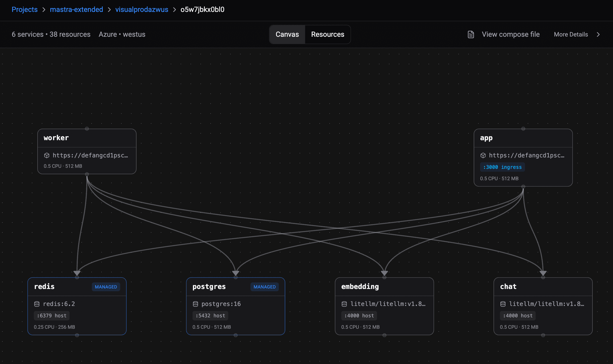Expand details with the chevron arrow
Image resolution: width=613 pixels, height=364 pixels.
click(598, 34)
